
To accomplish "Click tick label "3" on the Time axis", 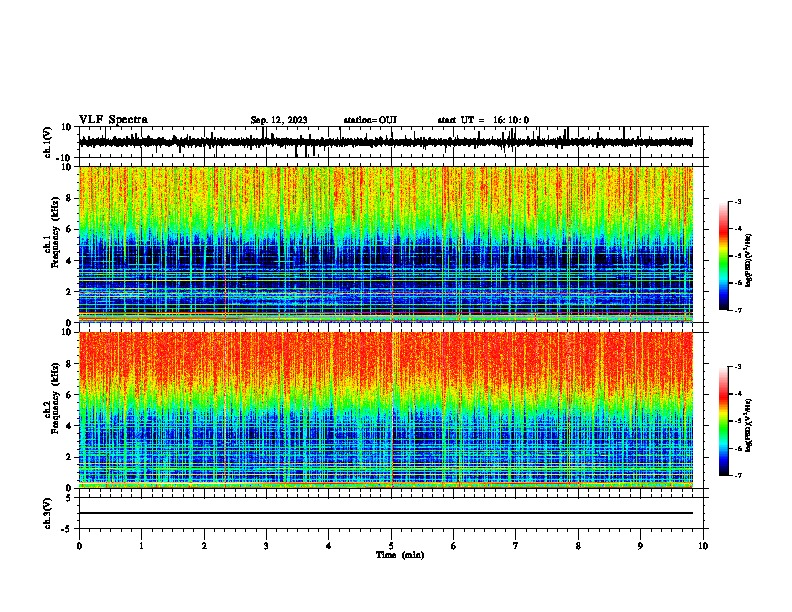I will point(266,546).
